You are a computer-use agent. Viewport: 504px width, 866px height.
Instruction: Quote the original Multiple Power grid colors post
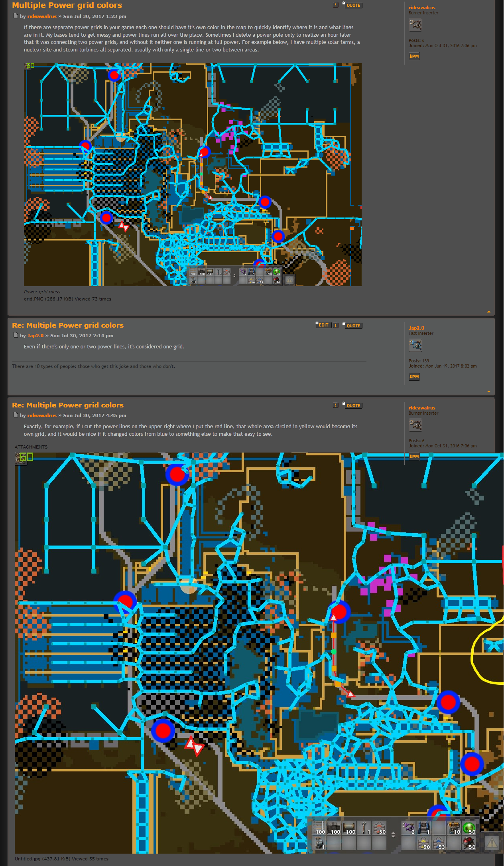coord(352,5)
